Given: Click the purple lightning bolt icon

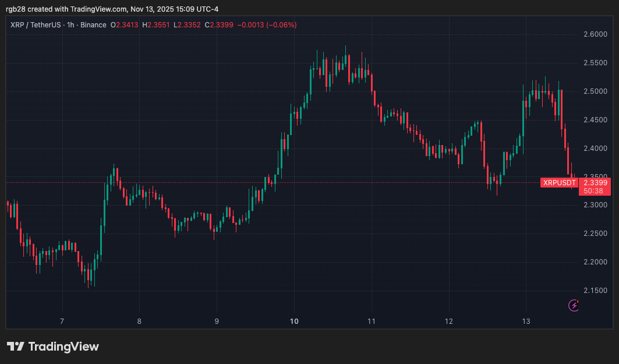Looking at the screenshot, I should [574, 305].
